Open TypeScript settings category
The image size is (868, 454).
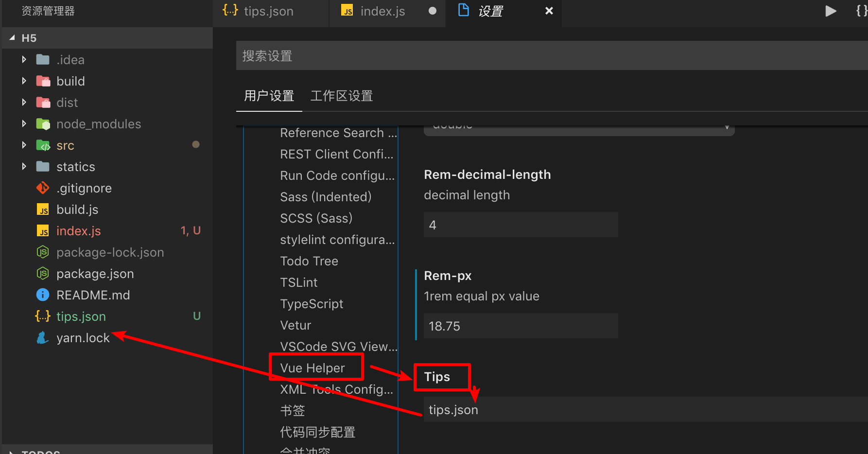[312, 304]
